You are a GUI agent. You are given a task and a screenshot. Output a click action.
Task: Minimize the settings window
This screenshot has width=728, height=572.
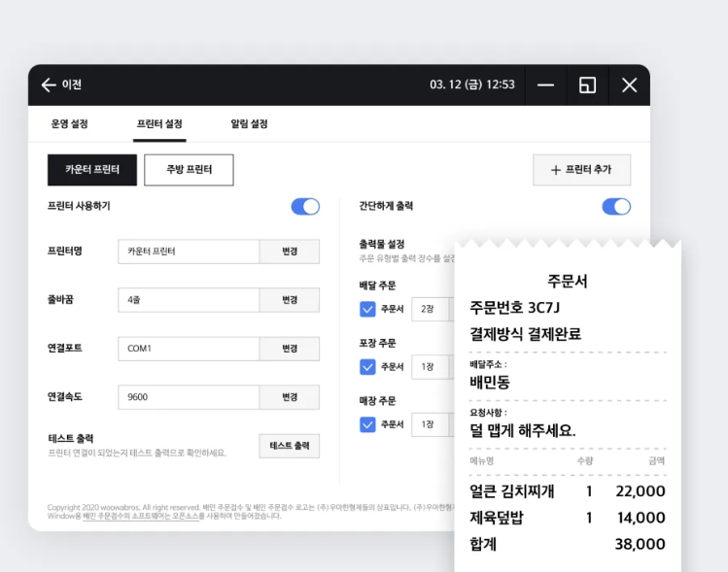(x=545, y=84)
